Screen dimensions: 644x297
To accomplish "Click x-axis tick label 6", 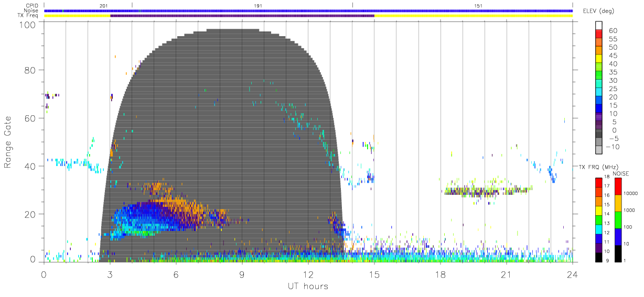I will coord(176,274).
